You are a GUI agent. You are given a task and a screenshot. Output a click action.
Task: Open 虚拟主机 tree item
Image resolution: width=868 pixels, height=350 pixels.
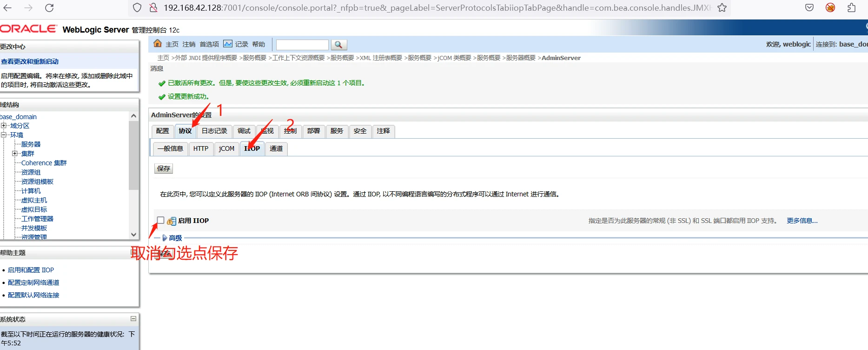point(34,200)
